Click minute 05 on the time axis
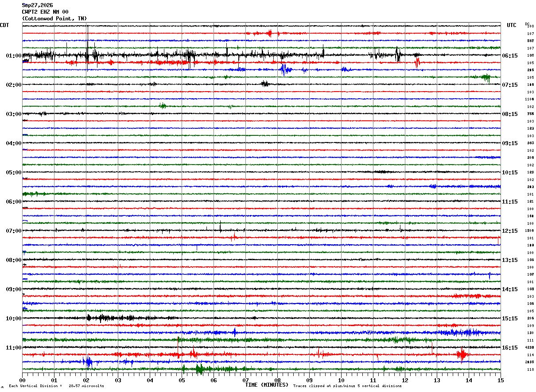The image size is (536, 392). tap(182, 380)
